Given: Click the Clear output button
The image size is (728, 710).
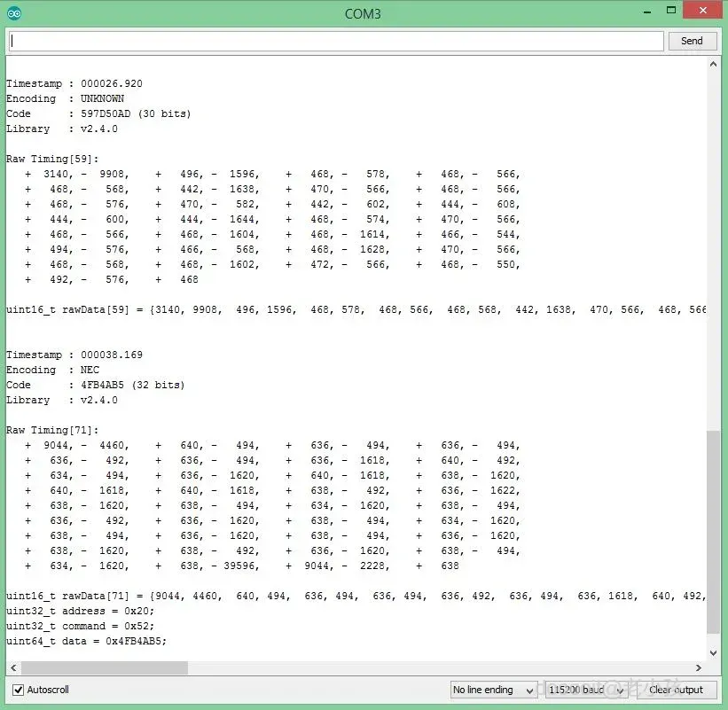Looking at the screenshot, I should click(x=676, y=690).
